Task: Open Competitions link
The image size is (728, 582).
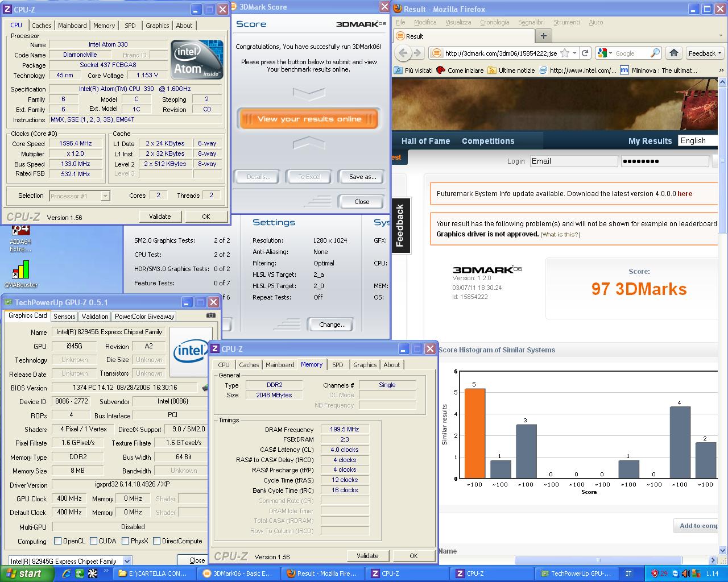Action: [x=488, y=141]
